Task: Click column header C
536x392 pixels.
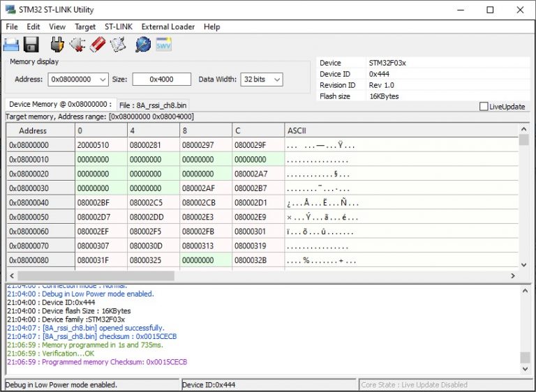Action: 258,130
